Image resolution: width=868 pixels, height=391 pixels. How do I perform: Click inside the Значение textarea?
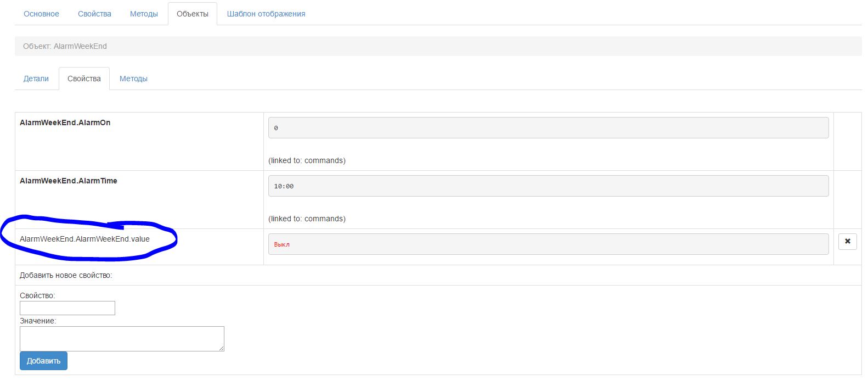point(122,339)
